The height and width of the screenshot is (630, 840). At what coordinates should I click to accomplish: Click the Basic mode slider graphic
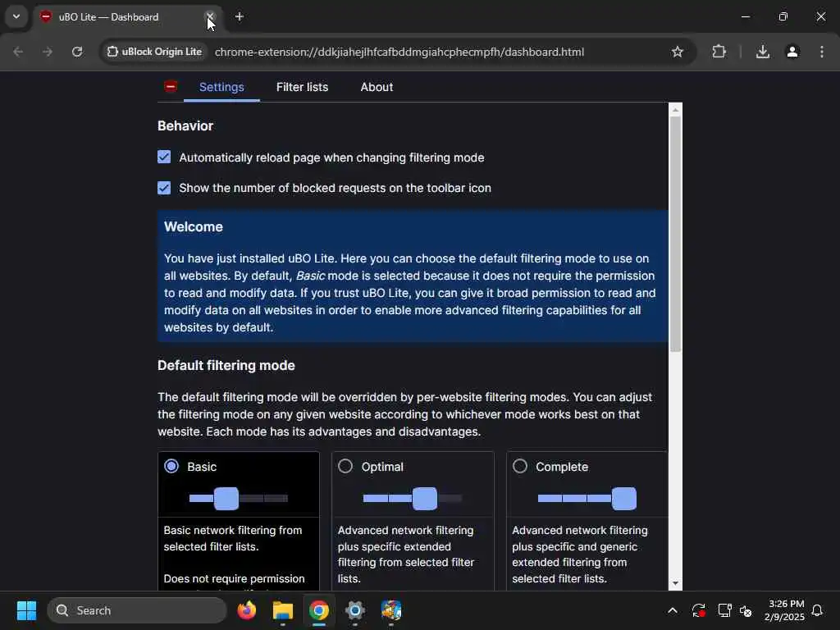pos(239,498)
